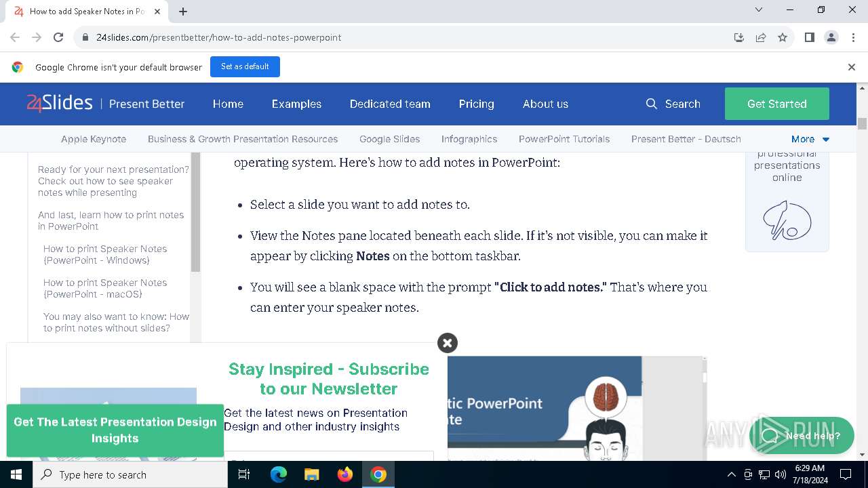Open the Home menu item

click(x=228, y=104)
